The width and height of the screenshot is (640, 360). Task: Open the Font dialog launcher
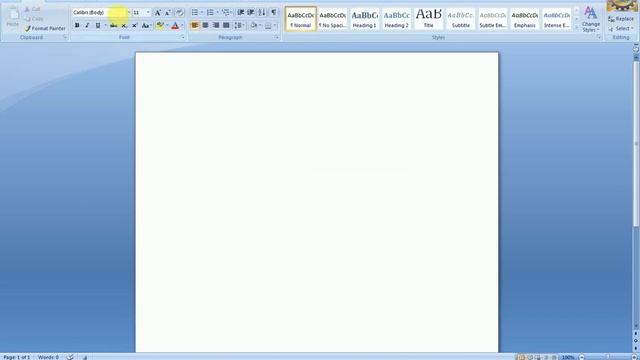(x=182, y=37)
